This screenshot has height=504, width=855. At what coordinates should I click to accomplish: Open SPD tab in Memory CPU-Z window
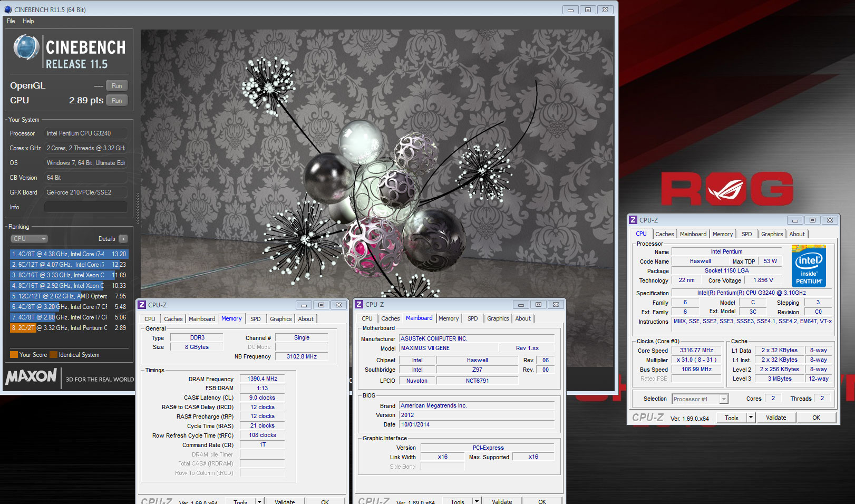(256, 319)
